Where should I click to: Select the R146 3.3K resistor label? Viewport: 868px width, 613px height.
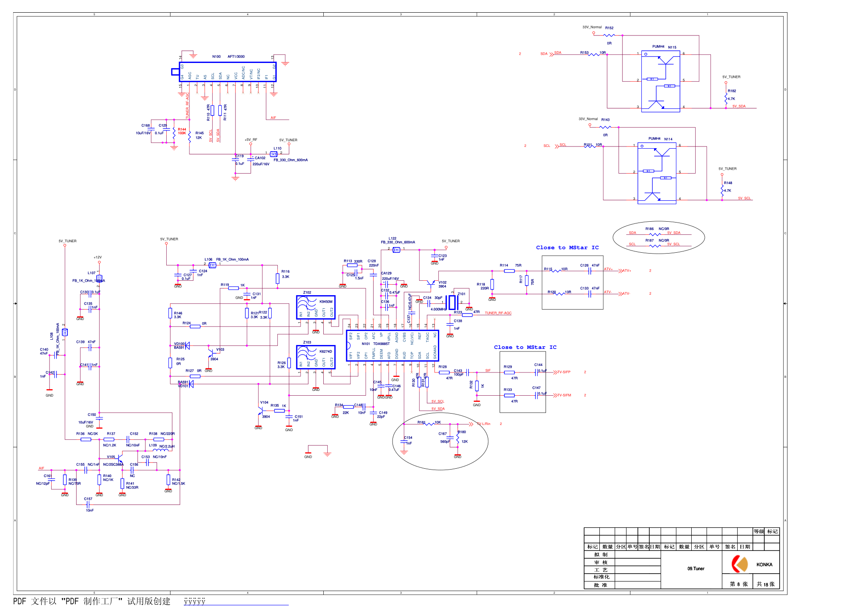178,315
